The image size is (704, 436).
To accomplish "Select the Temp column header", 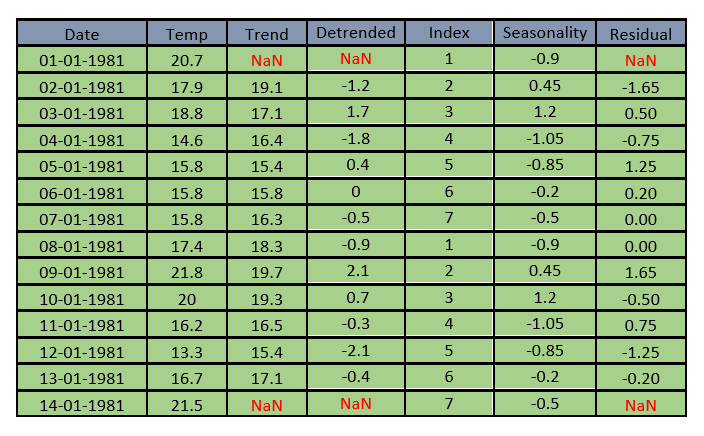I will tap(187, 34).
